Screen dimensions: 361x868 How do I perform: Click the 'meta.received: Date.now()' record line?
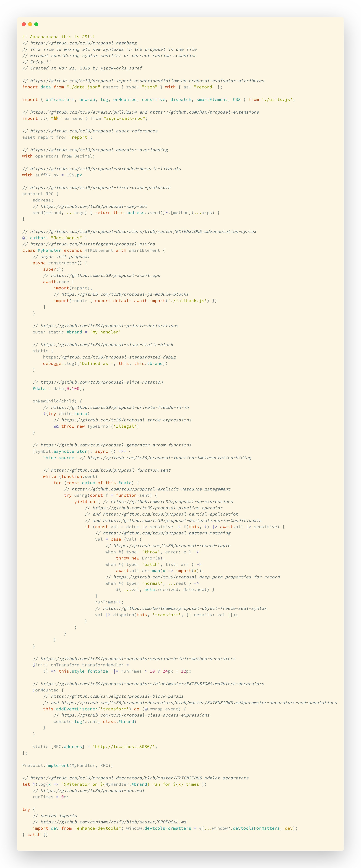coord(165,590)
